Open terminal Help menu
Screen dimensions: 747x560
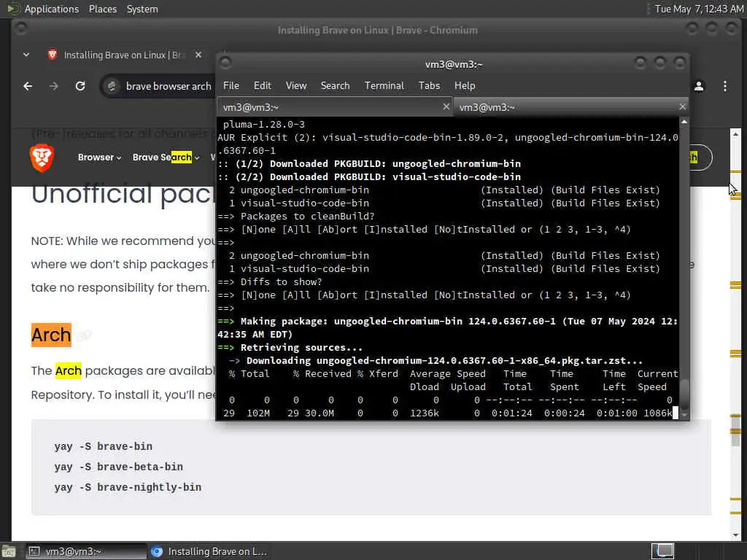point(465,86)
